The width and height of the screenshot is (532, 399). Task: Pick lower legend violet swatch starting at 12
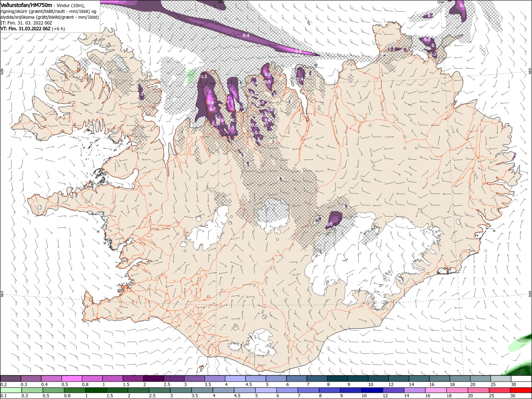[x=393, y=390]
